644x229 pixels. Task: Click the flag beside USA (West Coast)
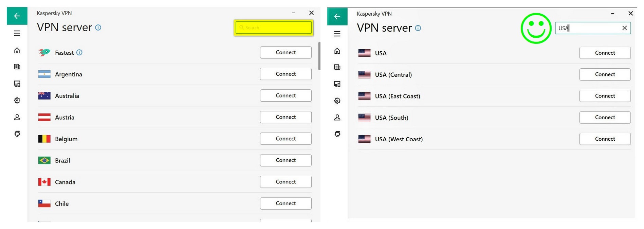click(x=364, y=139)
